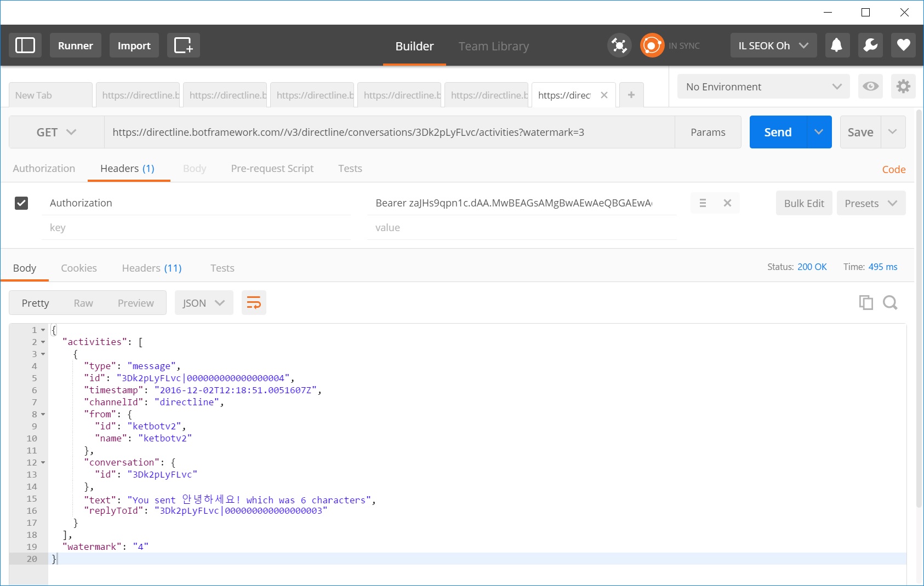Open a new Postman window icon
The image size is (924, 586).
(183, 45)
